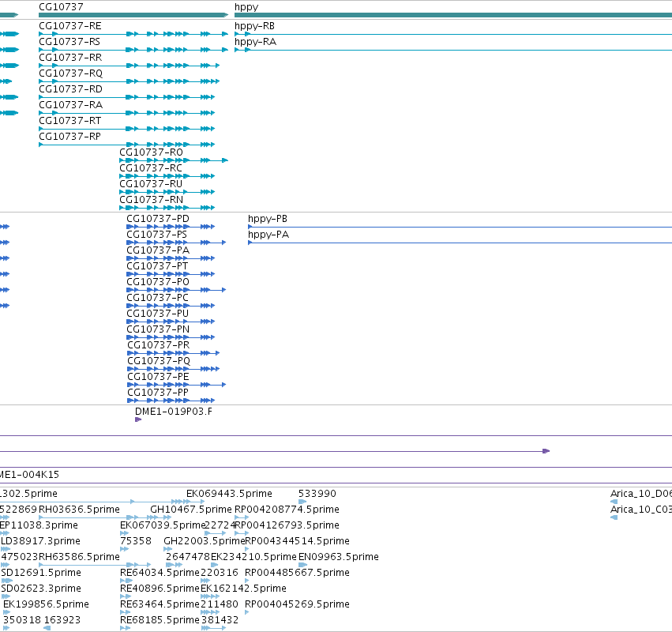Screen dimensions: 672x632
Task: Click the purple arrowhead ending the long BAC line
Action: [546, 451]
